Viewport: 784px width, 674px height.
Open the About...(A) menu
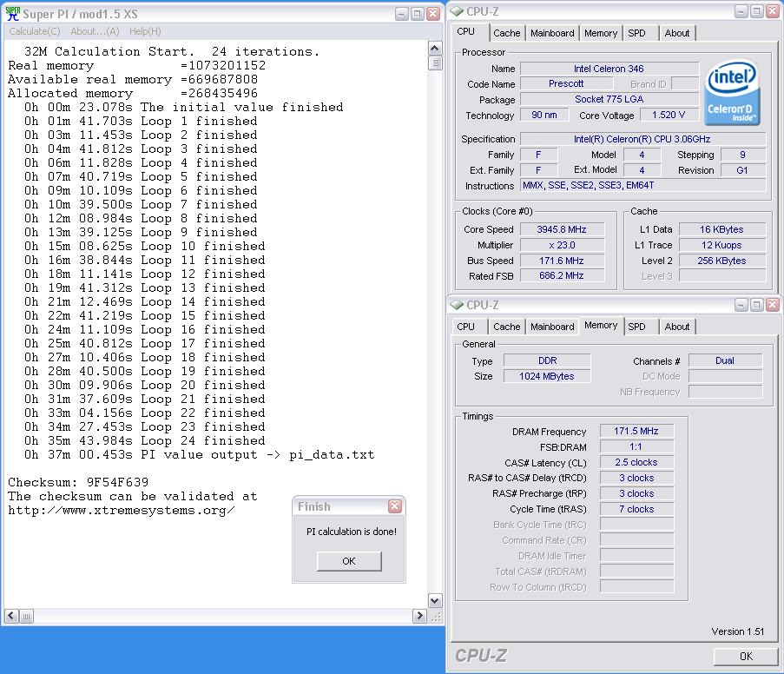[x=95, y=31]
